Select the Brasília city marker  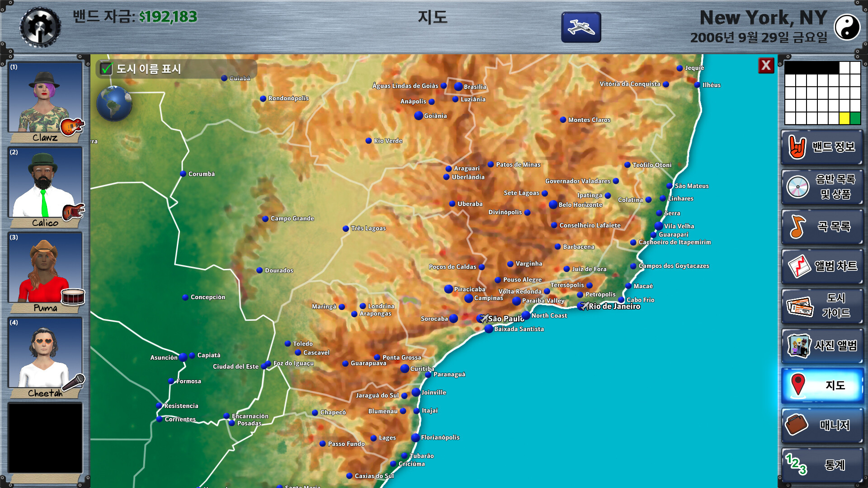[458, 86]
